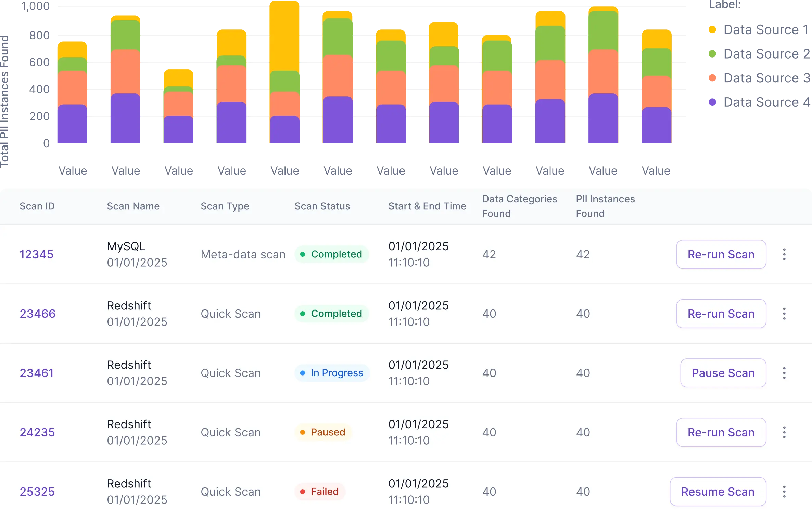Open scan ID 12345 link
Image resolution: width=812 pixels, height=521 pixels.
[x=36, y=254]
